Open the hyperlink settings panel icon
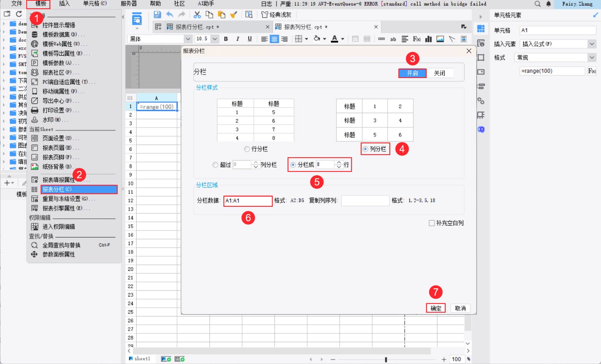Viewport: 601px width, 364px height. pyautogui.click(x=481, y=101)
